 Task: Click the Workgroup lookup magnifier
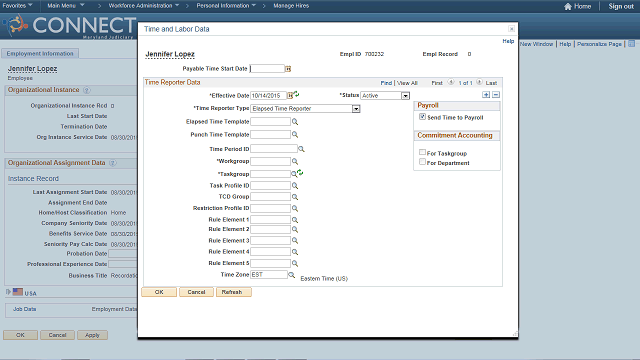coord(295,162)
